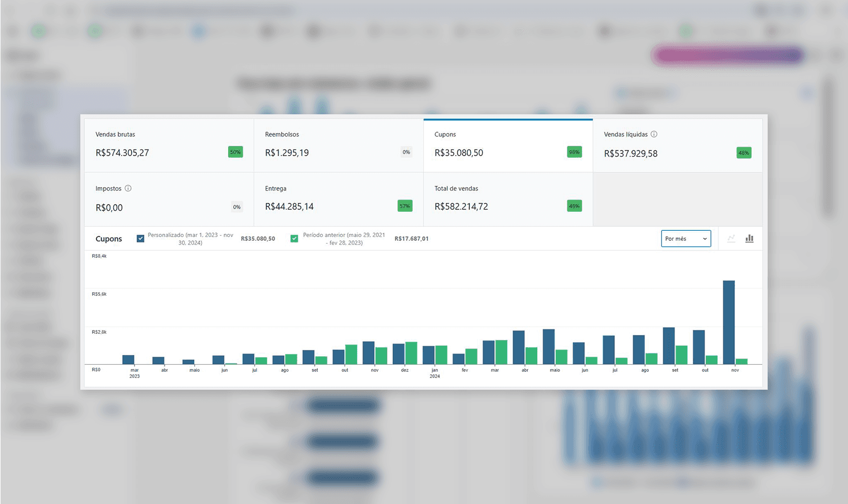Click the 98% badge on Cupons
This screenshot has height=504, width=848.
click(574, 152)
